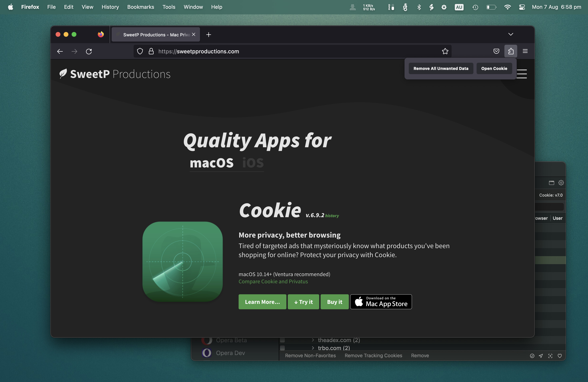Screen dimensions: 588x382
Task: Click Remove Non-Favorites in Cookie window
Action: pos(310,355)
